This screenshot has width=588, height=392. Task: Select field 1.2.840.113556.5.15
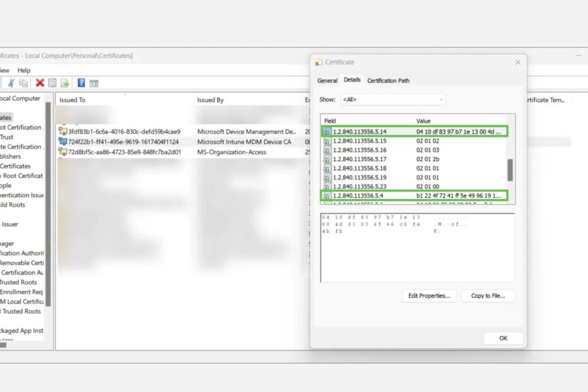[414, 141]
